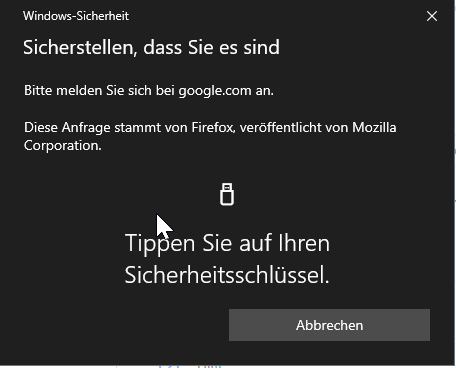This screenshot has height=368, width=456.
Task: Click the Abbrechen button
Action: 329,325
